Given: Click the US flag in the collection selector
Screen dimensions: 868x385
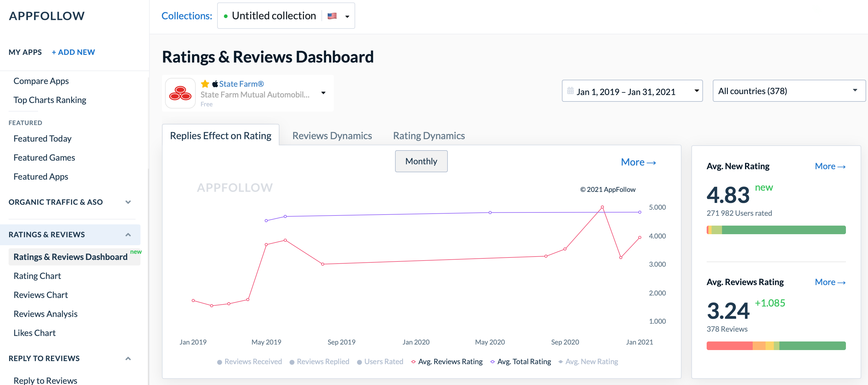Looking at the screenshot, I should [x=332, y=16].
